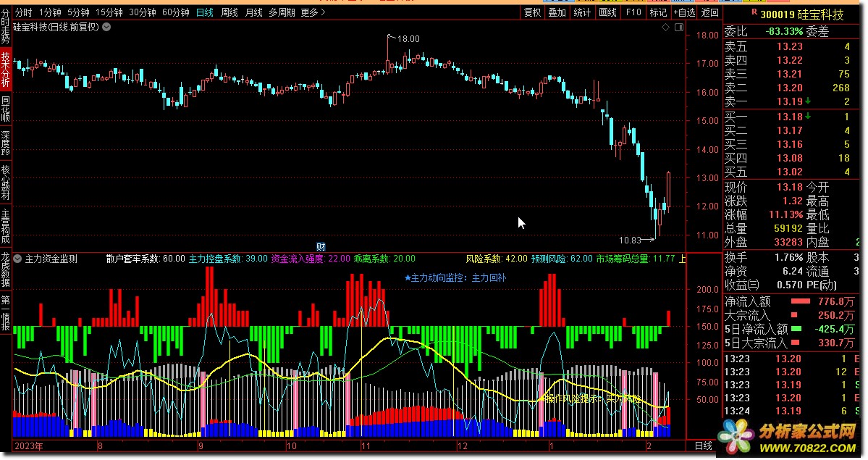Click the 主力控盘系数: 39.00 value
Screen dimensions: 868x460
click(x=228, y=259)
